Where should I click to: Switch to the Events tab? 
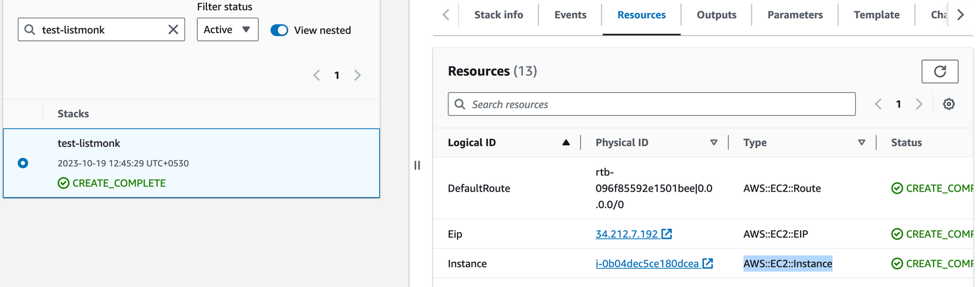click(x=570, y=15)
